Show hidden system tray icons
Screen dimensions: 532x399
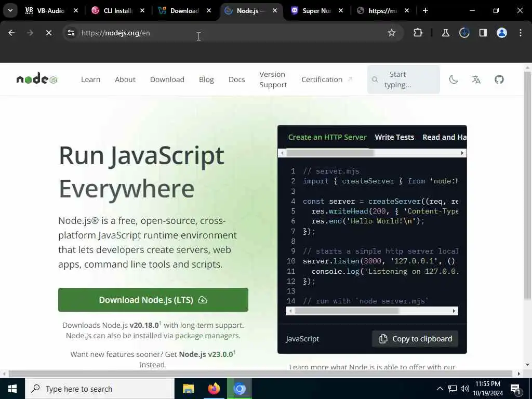pyautogui.click(x=440, y=389)
